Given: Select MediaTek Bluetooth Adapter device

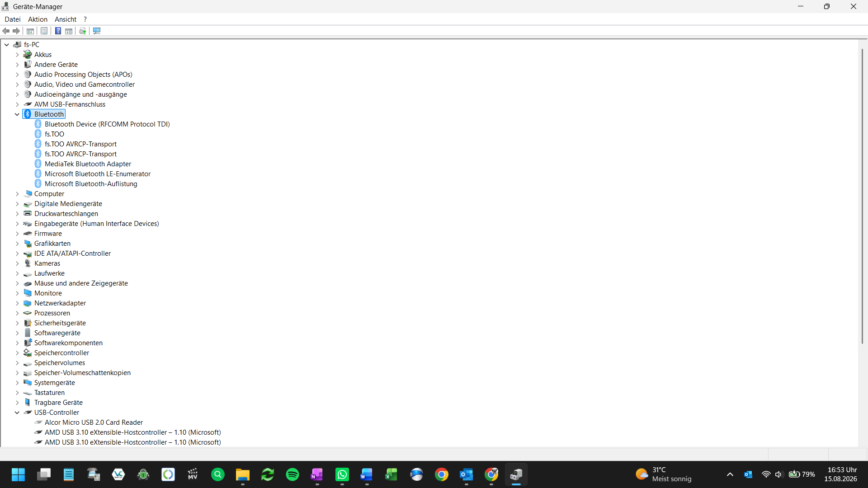Looking at the screenshot, I should [88, 164].
